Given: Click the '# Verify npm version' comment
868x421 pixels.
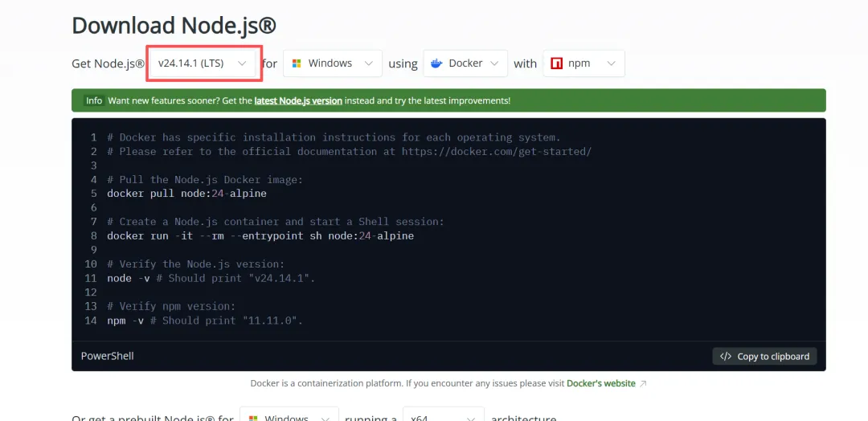Looking at the screenshot, I should (x=171, y=306).
